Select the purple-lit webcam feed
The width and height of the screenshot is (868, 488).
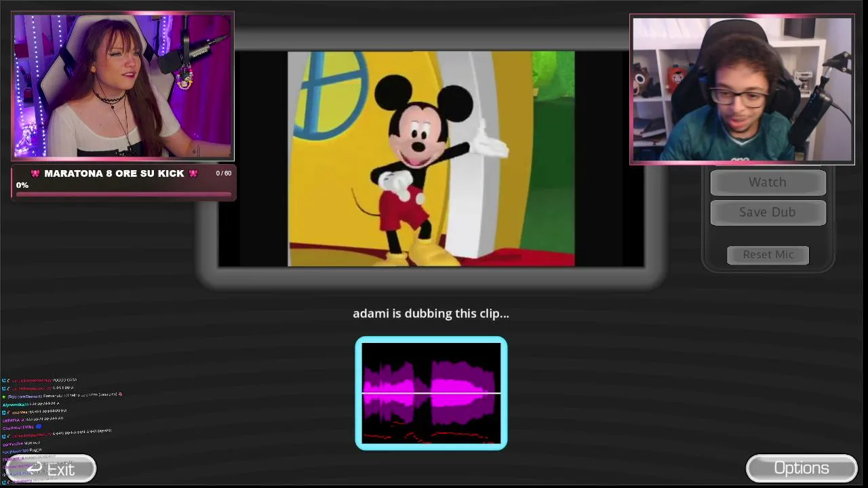tap(123, 85)
